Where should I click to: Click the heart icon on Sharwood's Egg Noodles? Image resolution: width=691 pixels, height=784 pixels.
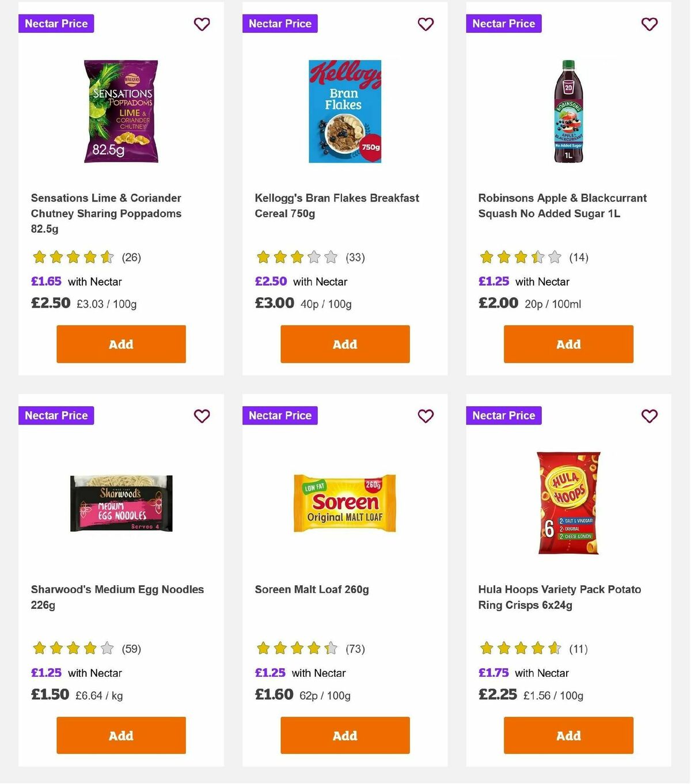(202, 416)
